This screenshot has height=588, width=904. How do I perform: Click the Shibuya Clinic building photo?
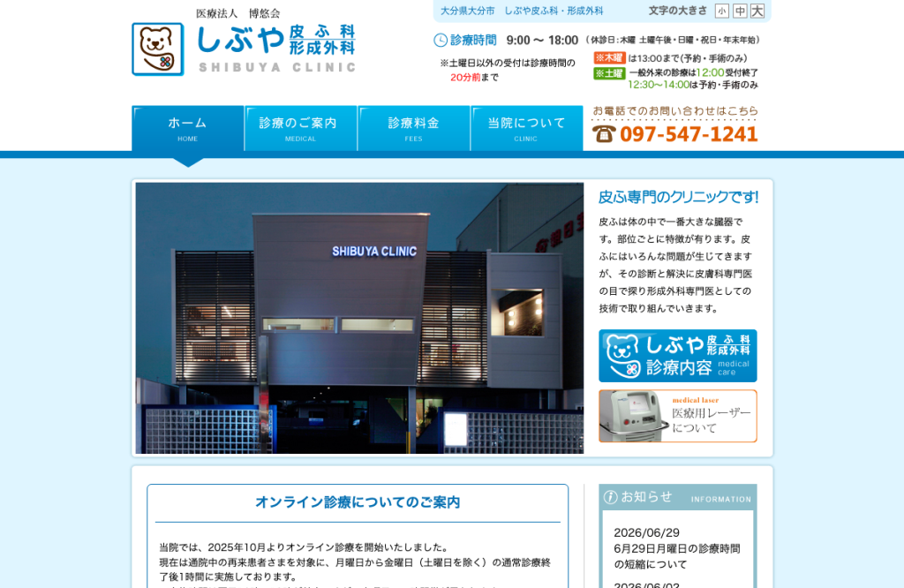[360, 318]
